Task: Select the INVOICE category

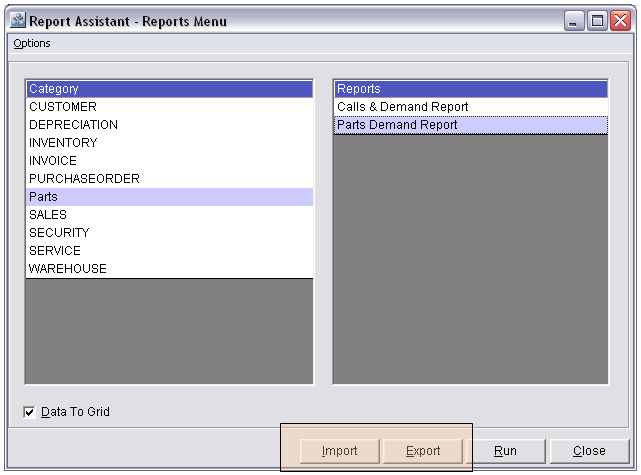Action: click(170, 161)
